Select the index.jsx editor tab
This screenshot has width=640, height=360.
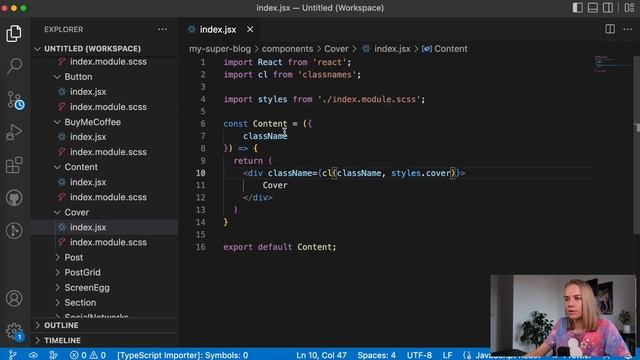point(218,29)
